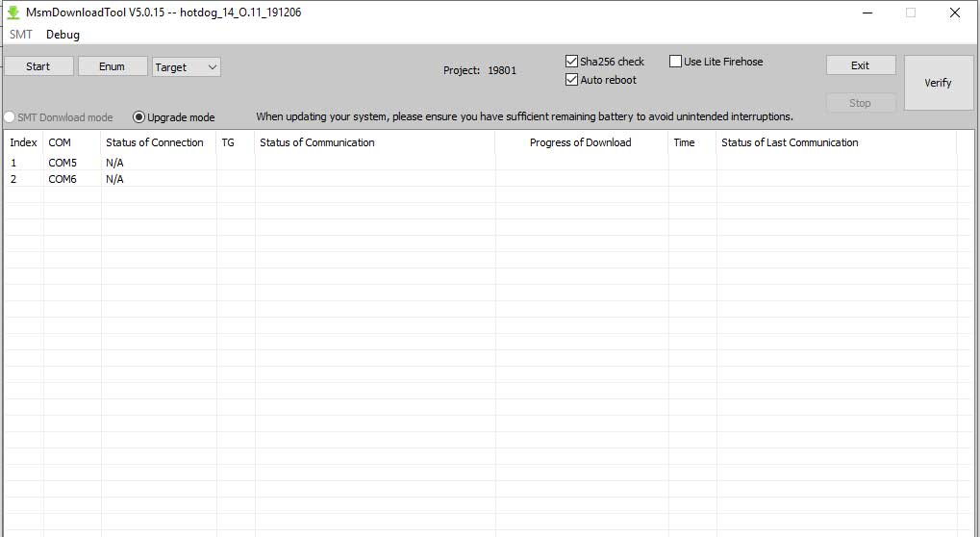980x537 pixels.
Task: Click the Status of Last Communication header
Action: [x=837, y=142]
